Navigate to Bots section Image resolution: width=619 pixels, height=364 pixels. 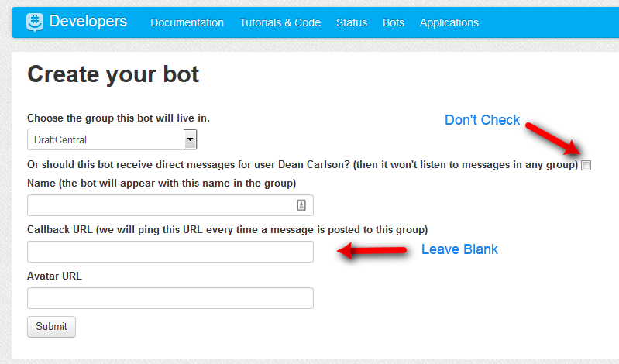coord(394,22)
